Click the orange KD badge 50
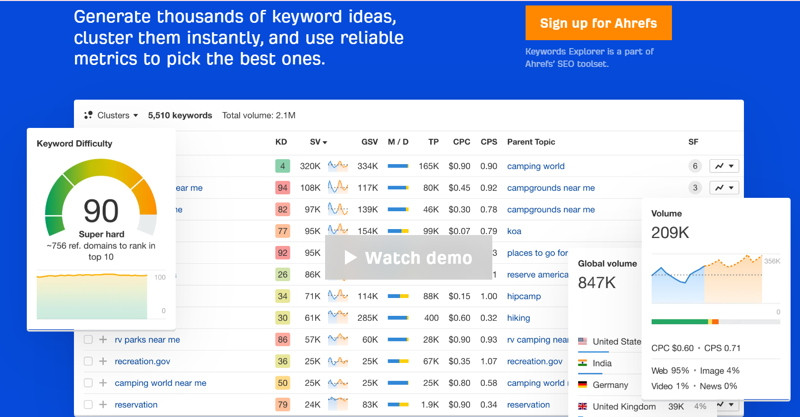800x417 pixels. tap(282, 383)
